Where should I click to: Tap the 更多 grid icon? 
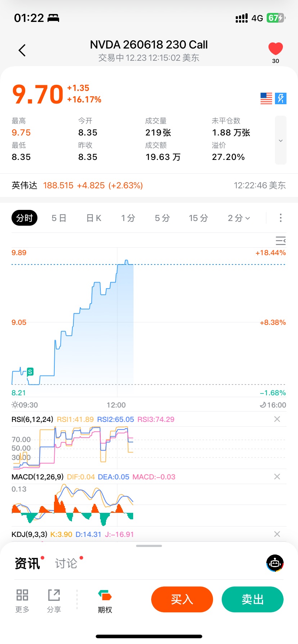[x=22, y=601]
